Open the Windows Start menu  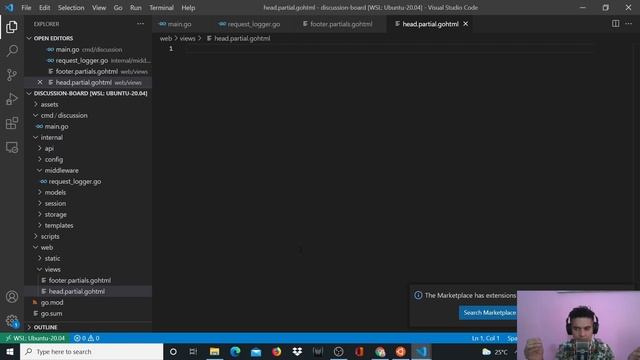[x=10, y=351]
